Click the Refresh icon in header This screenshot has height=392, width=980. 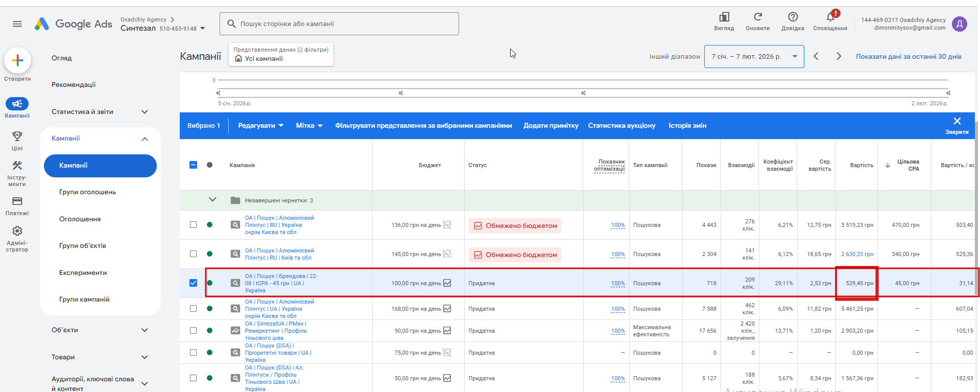point(758,17)
